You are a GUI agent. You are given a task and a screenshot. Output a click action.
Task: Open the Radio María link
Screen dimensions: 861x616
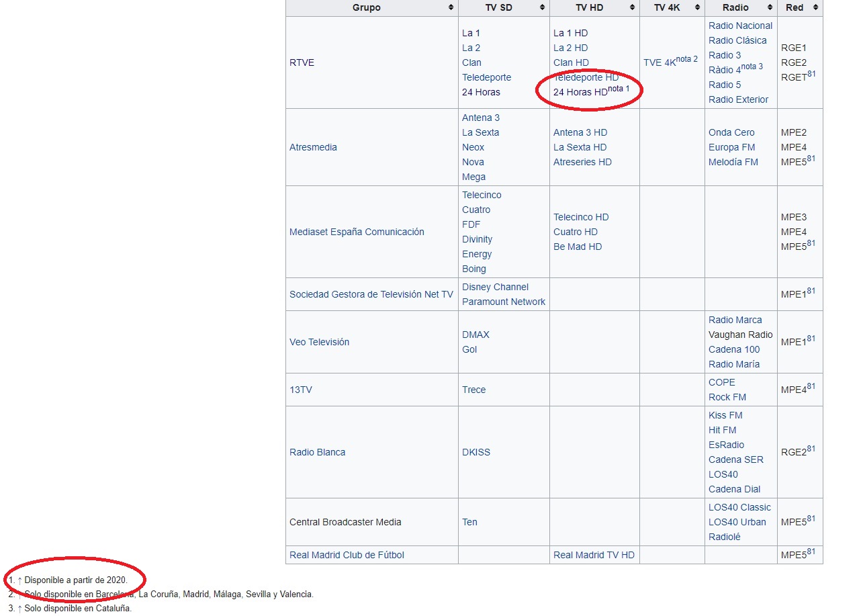[734, 364]
